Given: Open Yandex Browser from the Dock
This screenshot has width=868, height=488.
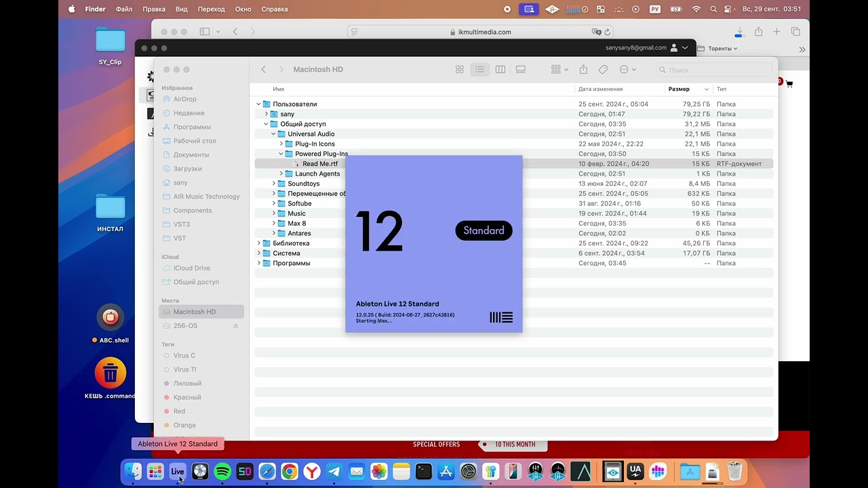Looking at the screenshot, I should click(312, 471).
